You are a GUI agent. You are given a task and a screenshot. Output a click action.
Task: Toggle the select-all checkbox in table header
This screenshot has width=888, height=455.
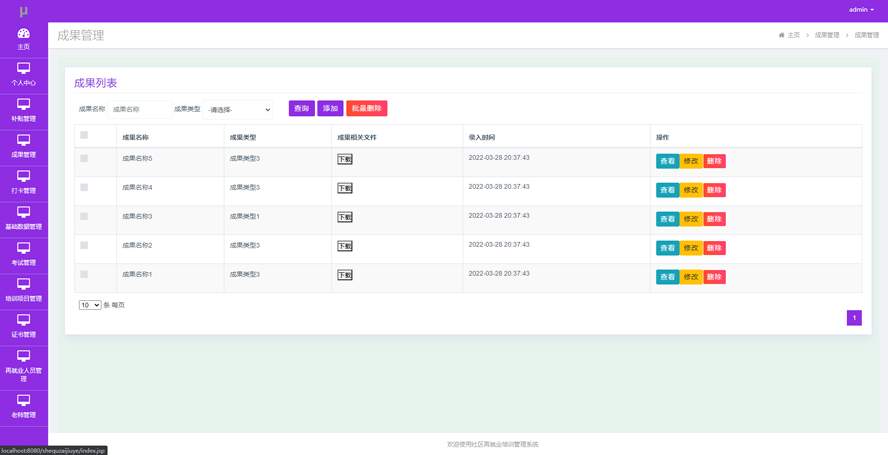point(84,135)
